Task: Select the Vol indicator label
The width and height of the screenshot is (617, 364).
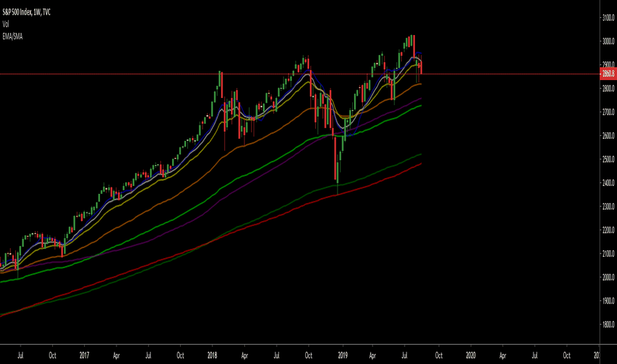Action: pos(6,24)
